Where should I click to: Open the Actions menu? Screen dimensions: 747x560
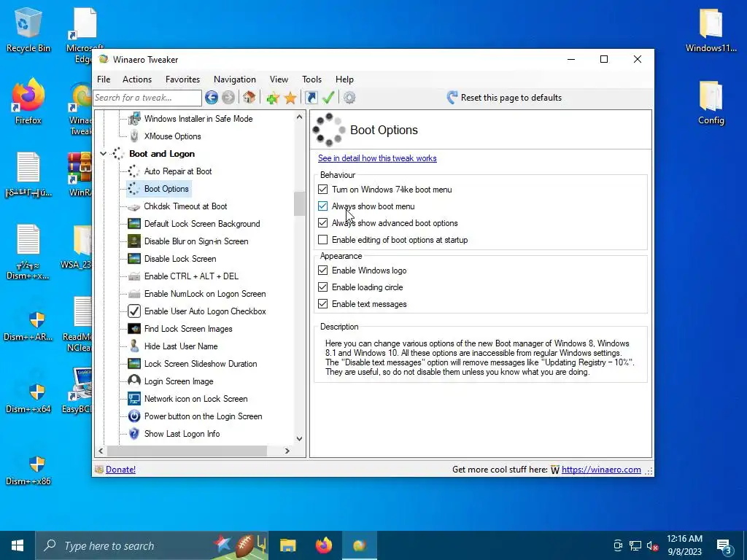click(x=136, y=79)
